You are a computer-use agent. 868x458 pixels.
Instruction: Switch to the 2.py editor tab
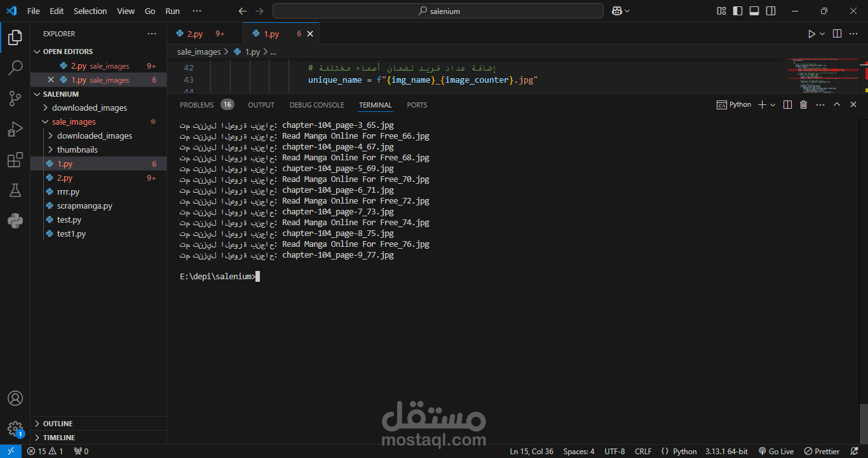(x=194, y=33)
